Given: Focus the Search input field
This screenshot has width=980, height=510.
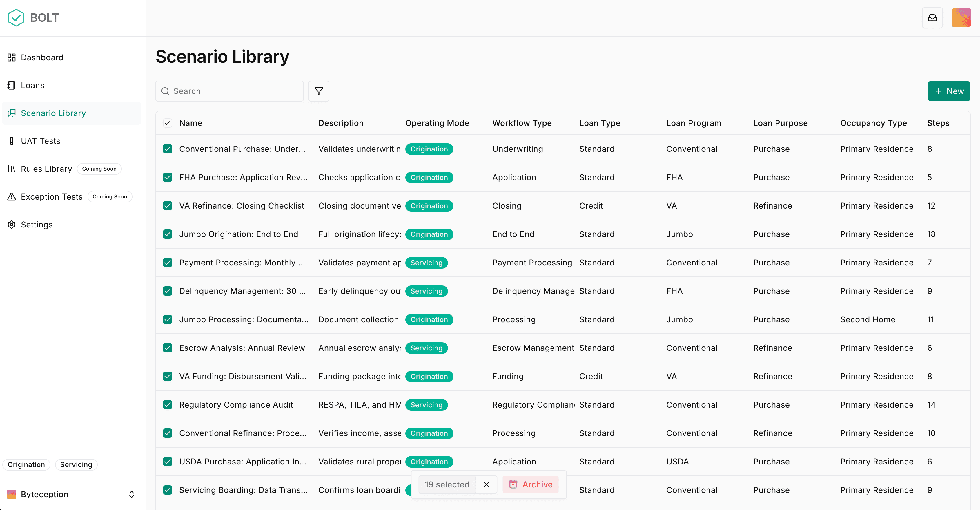Looking at the screenshot, I should point(229,91).
